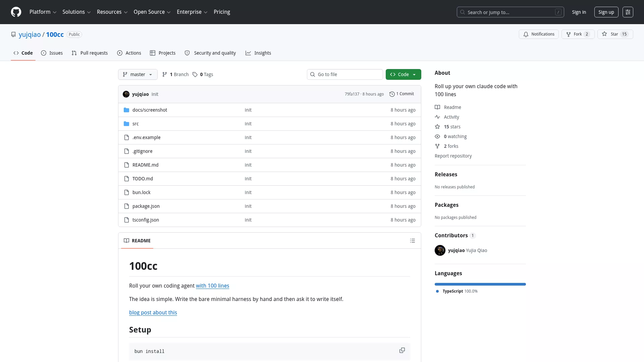The width and height of the screenshot is (644, 362).
Task: Click the GitHub octocat logo
Action: 16,12
